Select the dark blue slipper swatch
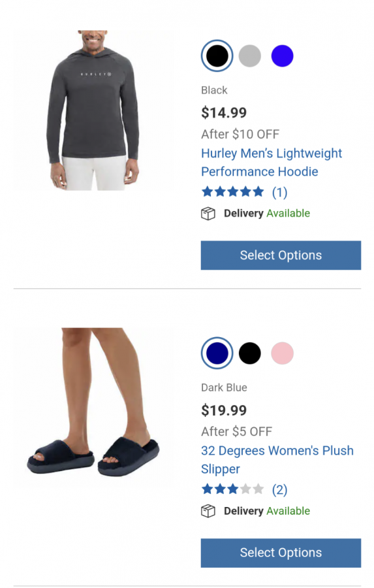Viewport: 374px width, 588px height. coord(217,353)
